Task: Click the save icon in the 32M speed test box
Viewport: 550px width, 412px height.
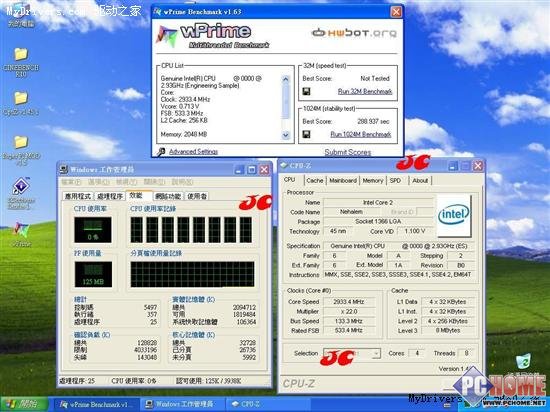Action: pos(306,92)
